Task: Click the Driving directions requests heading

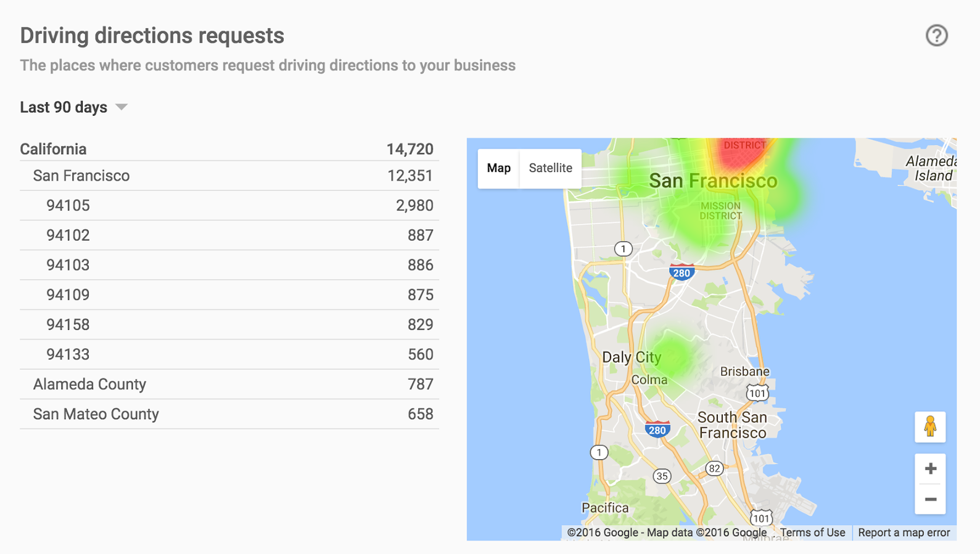Action: 152,36
